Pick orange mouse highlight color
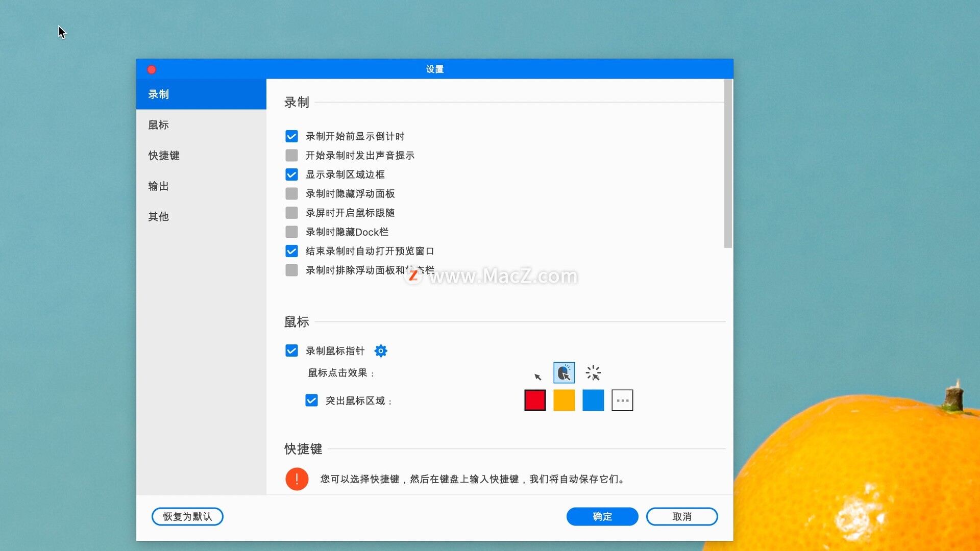 (x=564, y=400)
